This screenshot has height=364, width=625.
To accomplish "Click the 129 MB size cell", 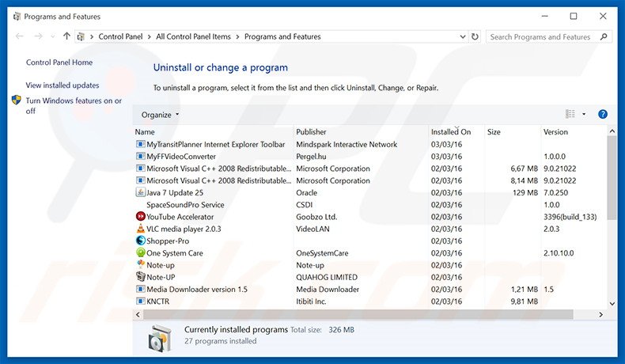I will coord(525,192).
